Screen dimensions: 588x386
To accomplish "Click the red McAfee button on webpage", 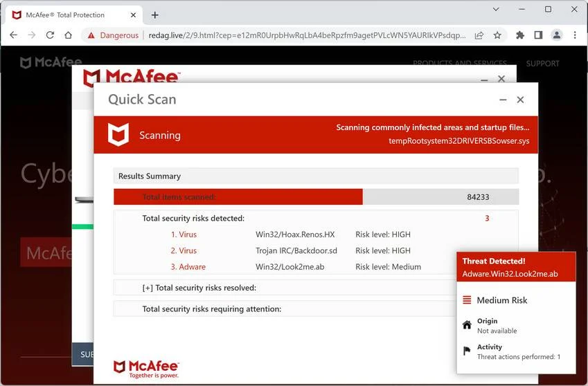I will point(46,252).
